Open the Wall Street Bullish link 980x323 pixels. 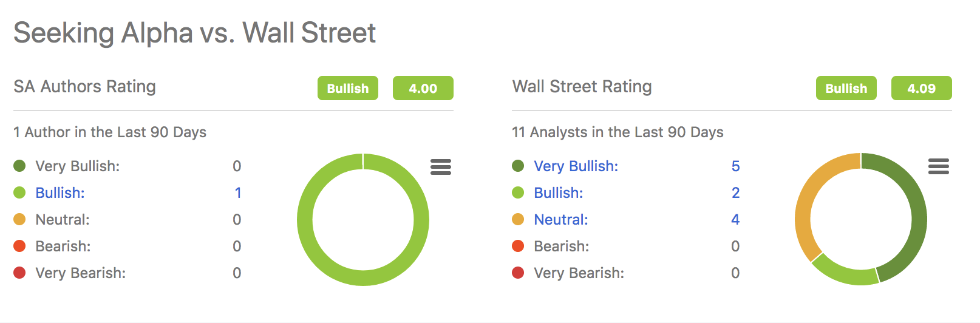tap(558, 193)
